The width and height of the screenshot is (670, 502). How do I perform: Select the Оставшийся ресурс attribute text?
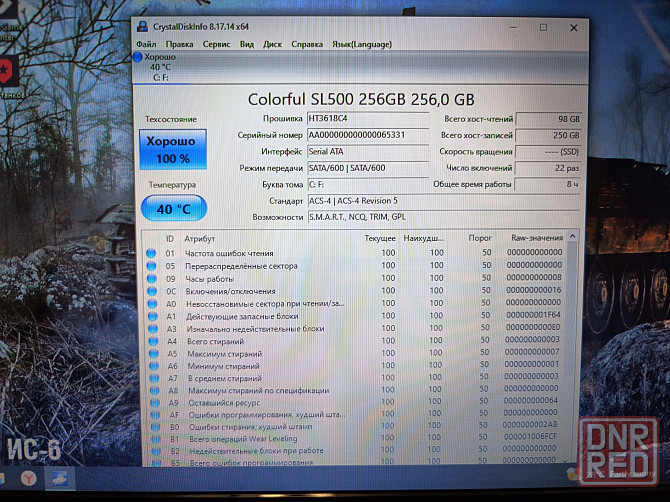tap(224, 402)
